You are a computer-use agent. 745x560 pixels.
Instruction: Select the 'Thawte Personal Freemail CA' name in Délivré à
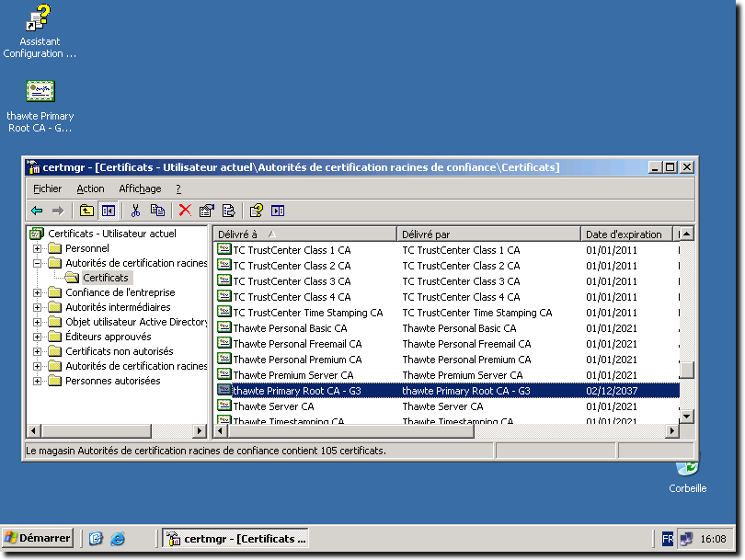tap(297, 344)
